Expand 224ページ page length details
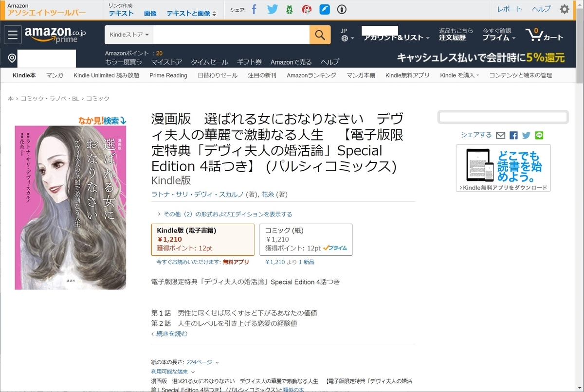Screen dimensions: 584x392 [x=202, y=362]
